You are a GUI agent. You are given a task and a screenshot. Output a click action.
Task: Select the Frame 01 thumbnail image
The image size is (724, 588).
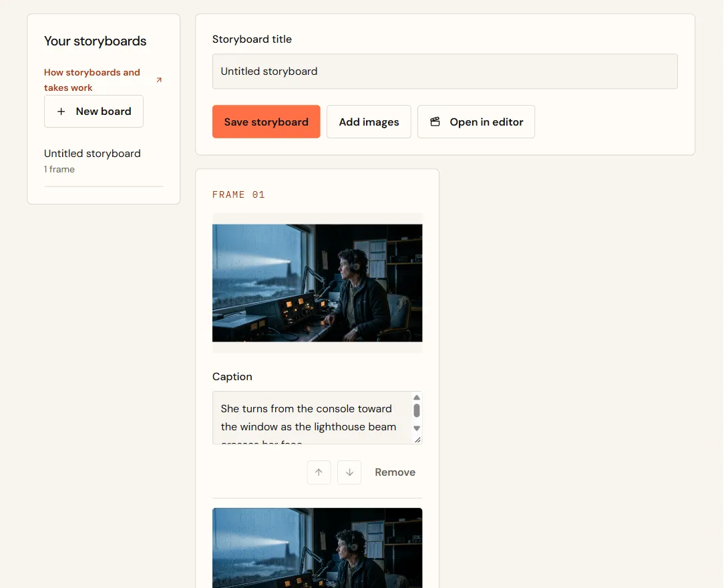click(317, 283)
